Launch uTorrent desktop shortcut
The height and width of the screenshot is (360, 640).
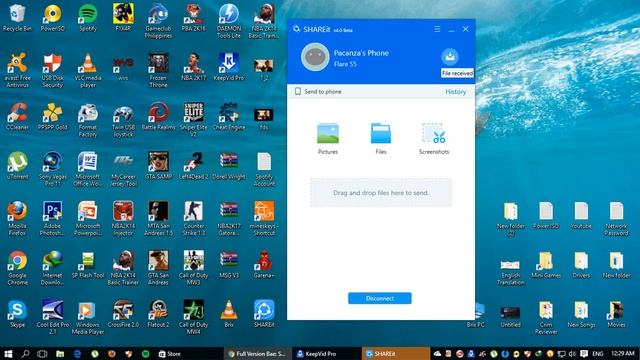[17, 166]
